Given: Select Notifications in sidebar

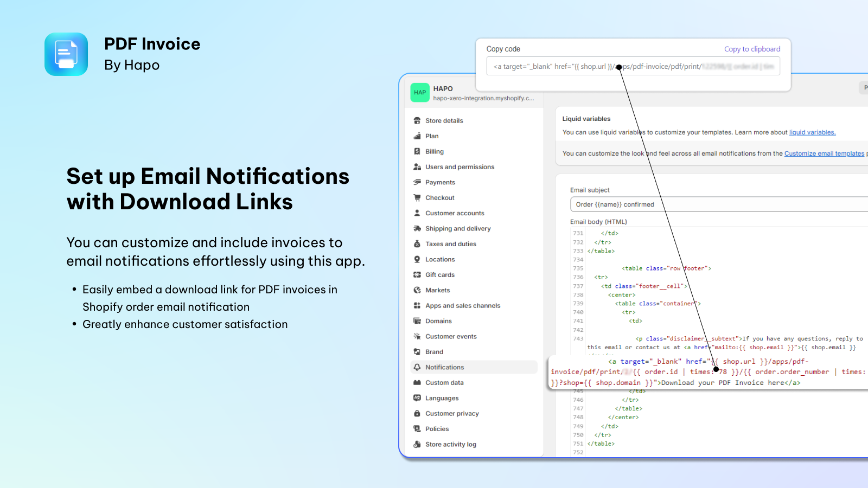Looking at the screenshot, I should [474, 367].
